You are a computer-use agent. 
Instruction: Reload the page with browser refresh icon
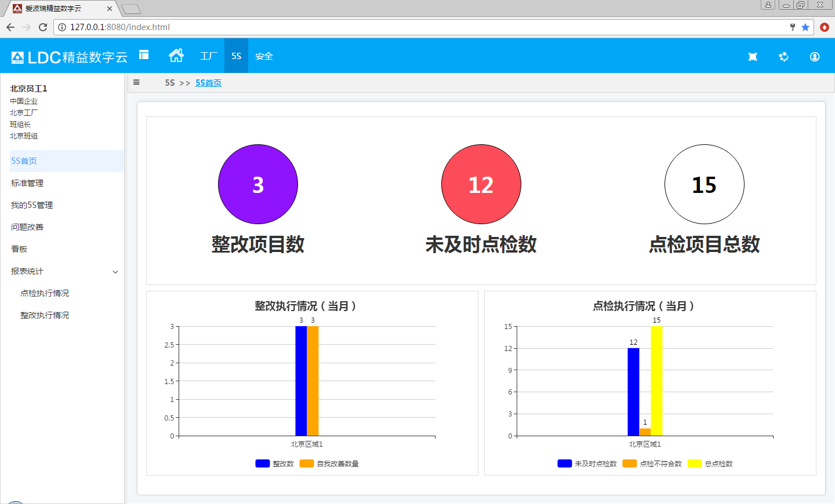[43, 27]
